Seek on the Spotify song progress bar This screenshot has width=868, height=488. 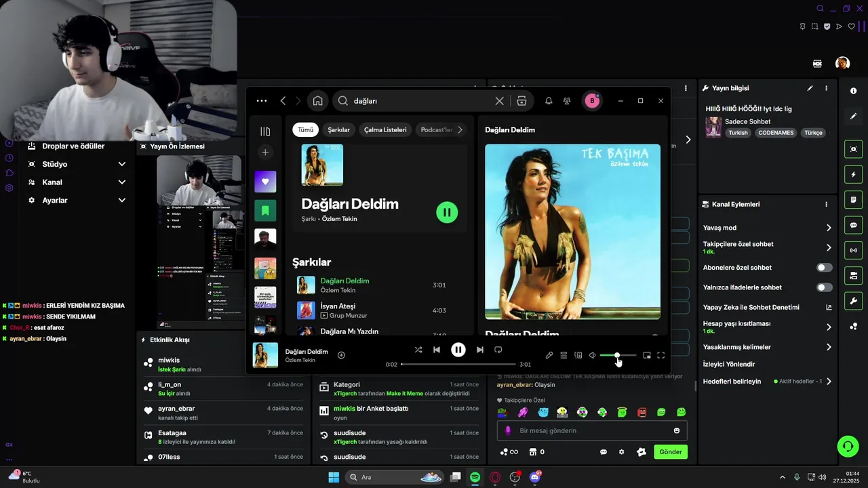pyautogui.click(x=458, y=365)
